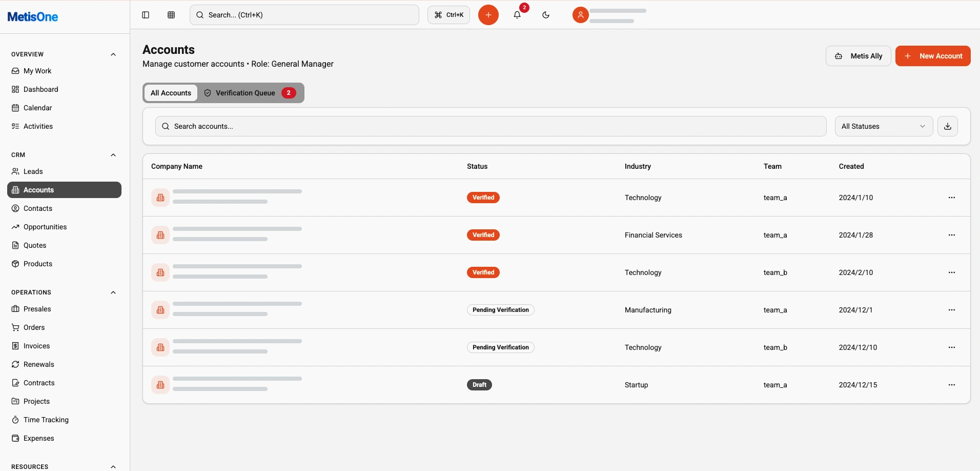Click the building icon of the Manufacturing account
980x471 pixels.
[160, 310]
